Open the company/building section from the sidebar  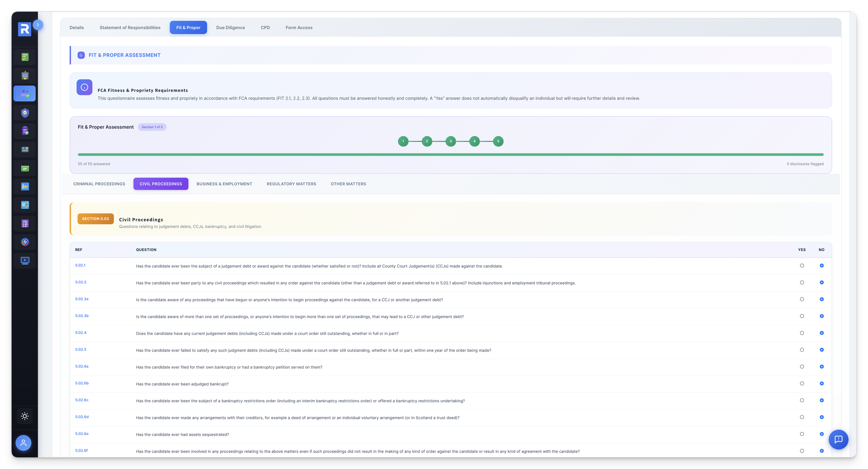point(24,75)
